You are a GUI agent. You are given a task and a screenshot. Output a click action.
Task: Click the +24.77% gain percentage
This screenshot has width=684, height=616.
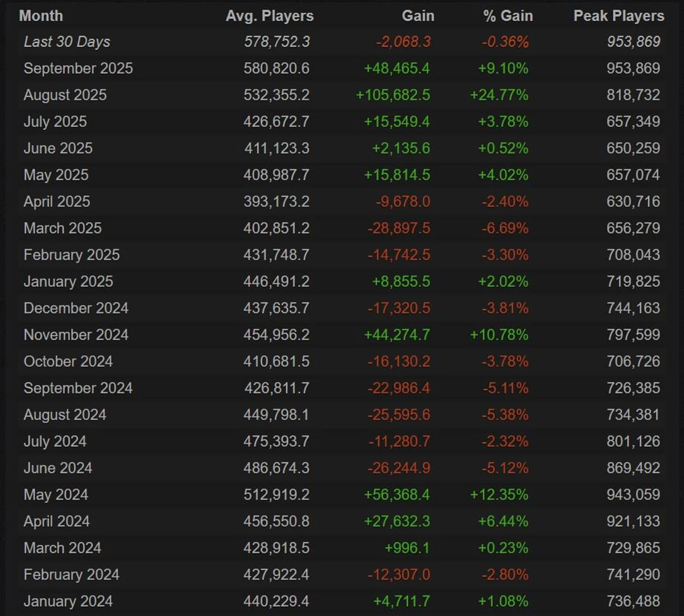click(499, 95)
